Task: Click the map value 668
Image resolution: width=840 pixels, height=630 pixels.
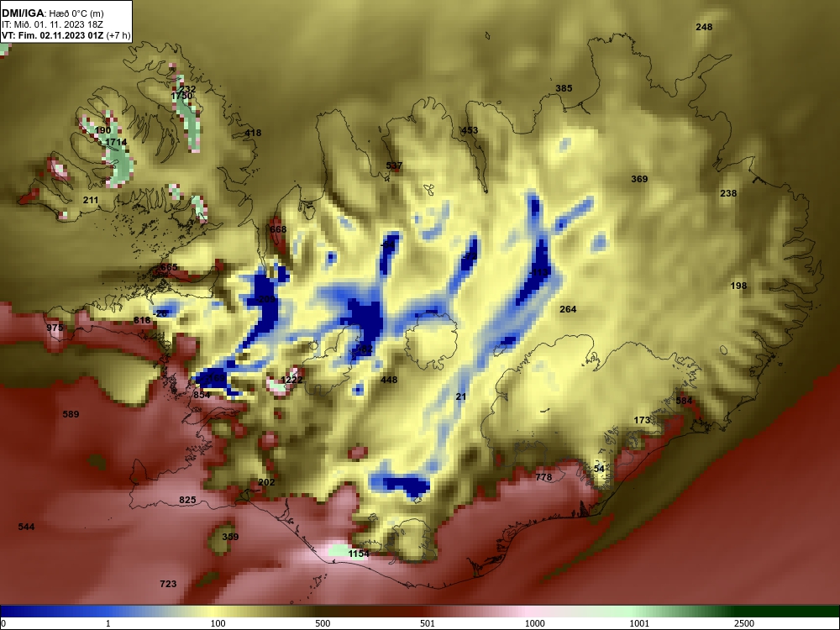Action: click(278, 229)
